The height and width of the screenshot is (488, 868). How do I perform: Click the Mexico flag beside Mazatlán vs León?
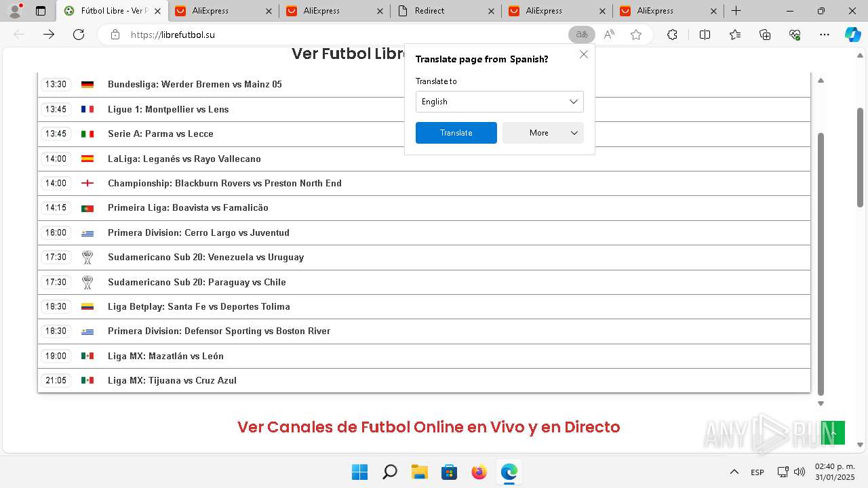pyautogui.click(x=87, y=356)
